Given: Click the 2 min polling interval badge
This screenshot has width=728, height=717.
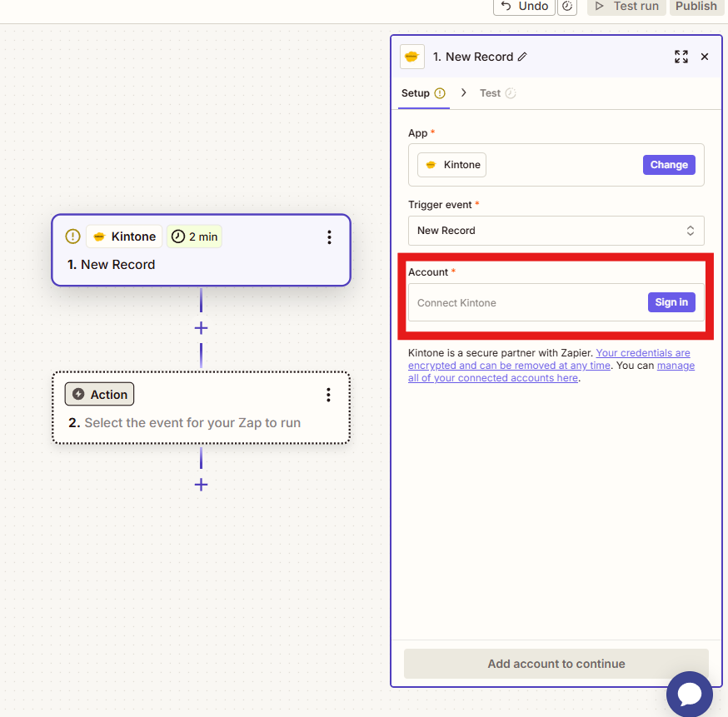Looking at the screenshot, I should click(194, 237).
